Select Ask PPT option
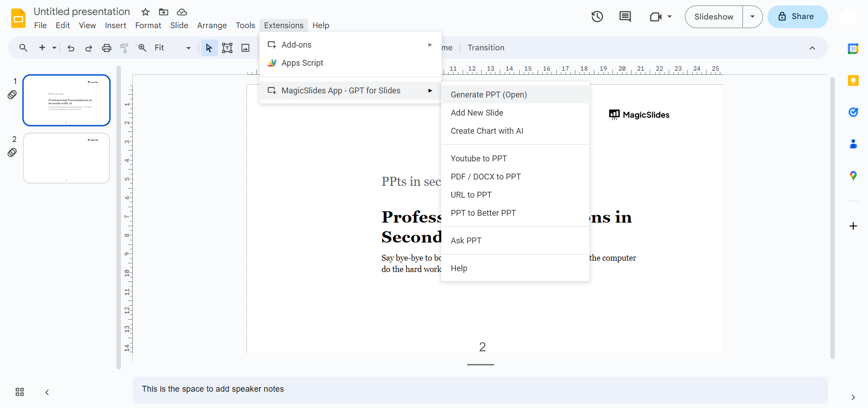The image size is (868, 408). click(515, 240)
